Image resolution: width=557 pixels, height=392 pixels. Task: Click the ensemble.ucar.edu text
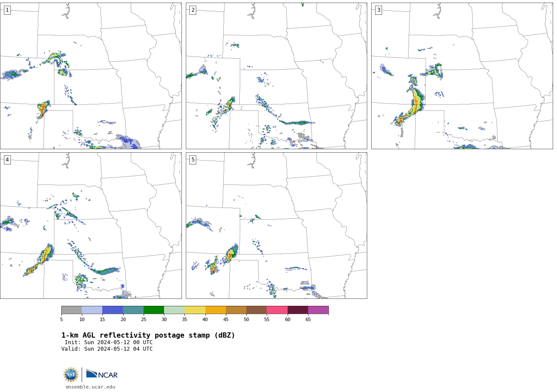click(91, 387)
